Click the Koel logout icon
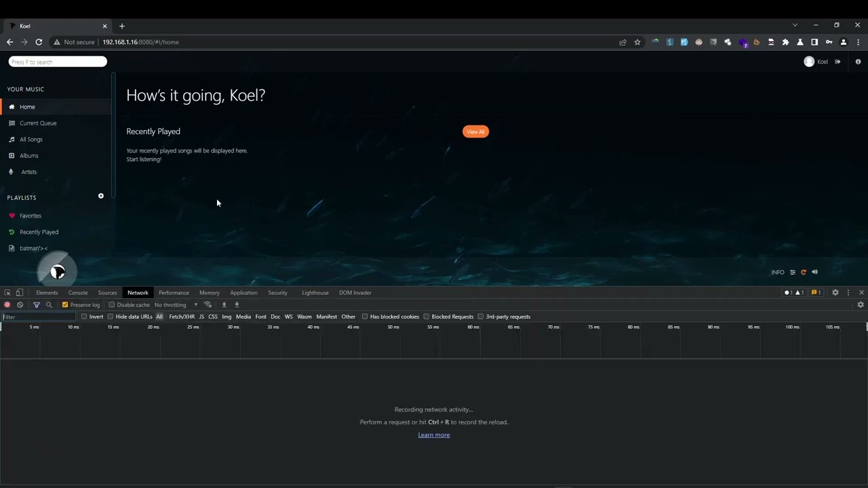Image resolution: width=868 pixels, height=488 pixels. click(x=837, y=62)
